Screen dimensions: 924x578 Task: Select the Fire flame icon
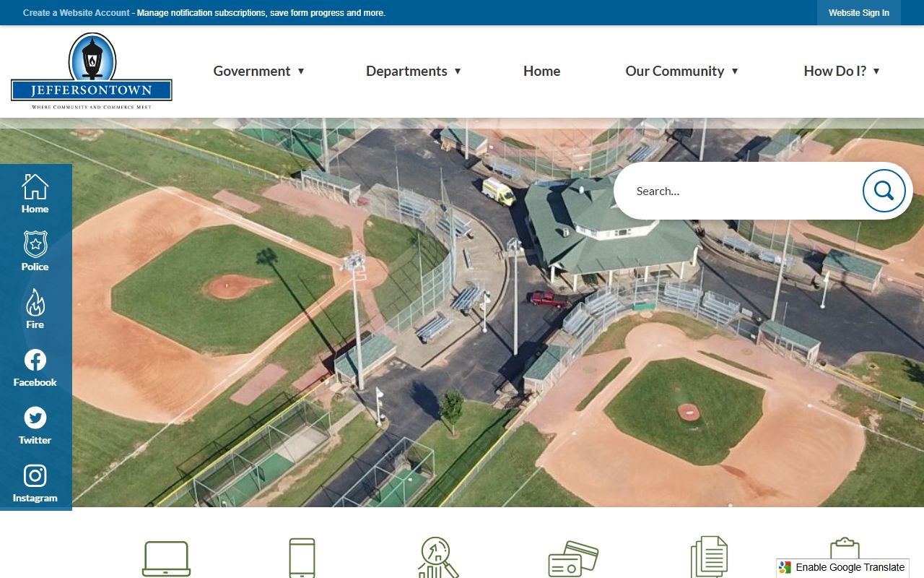point(35,303)
